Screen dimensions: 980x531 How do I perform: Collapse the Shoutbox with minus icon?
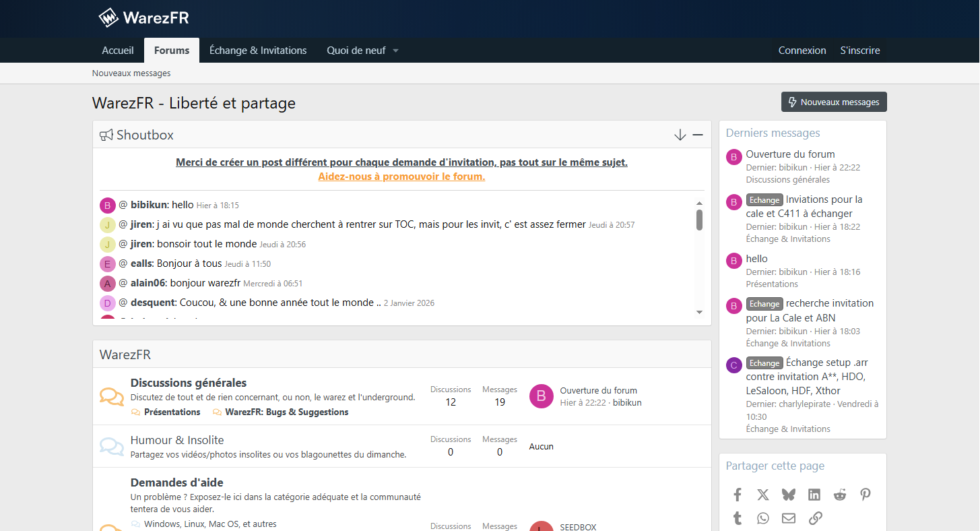698,135
